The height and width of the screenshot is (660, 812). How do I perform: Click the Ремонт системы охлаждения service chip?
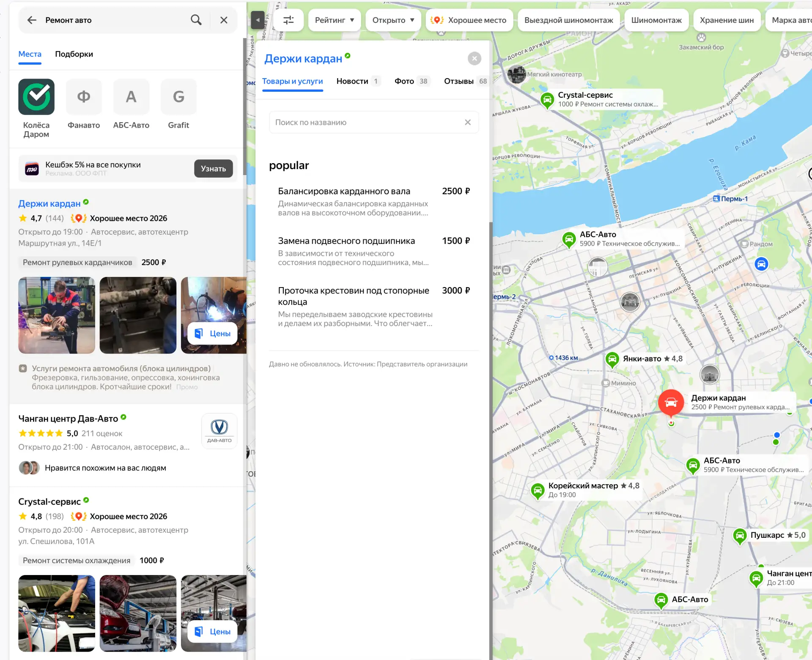point(77,561)
